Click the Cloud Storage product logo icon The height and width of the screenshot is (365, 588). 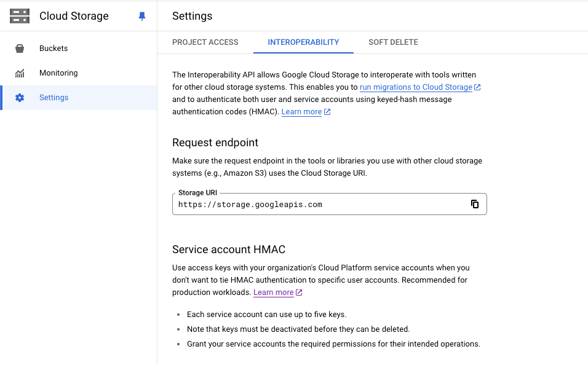(20, 17)
